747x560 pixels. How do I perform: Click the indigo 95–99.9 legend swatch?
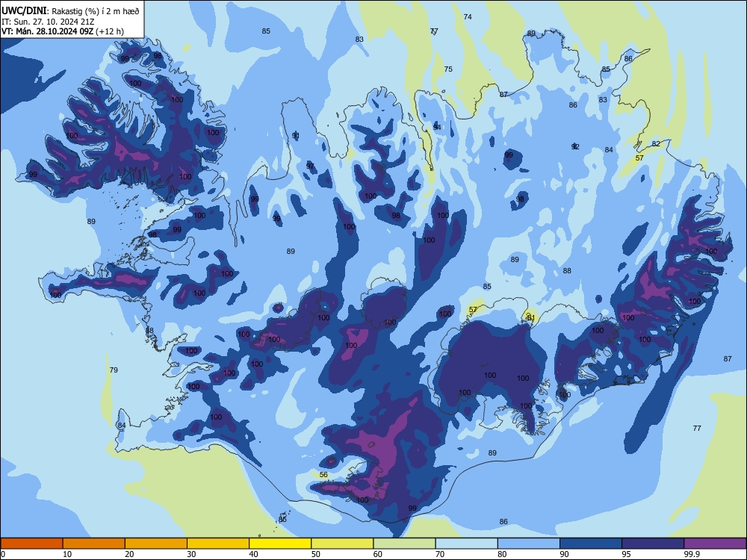653,544
